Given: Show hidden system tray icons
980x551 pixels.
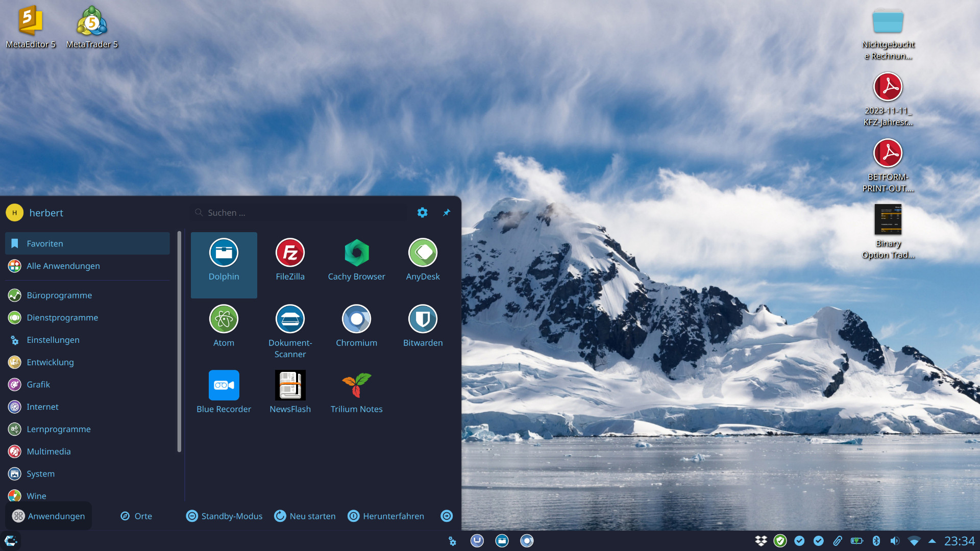Looking at the screenshot, I should coord(932,541).
